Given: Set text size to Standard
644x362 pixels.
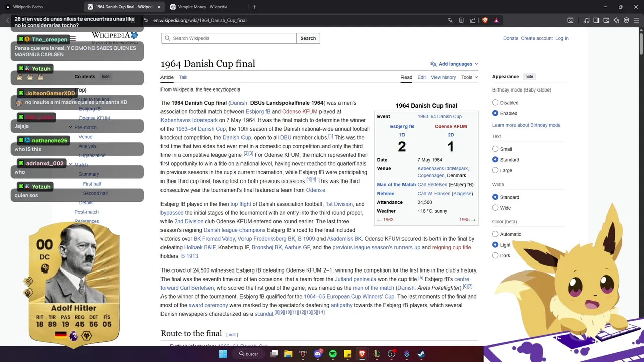Looking at the screenshot, I should [x=495, y=160].
